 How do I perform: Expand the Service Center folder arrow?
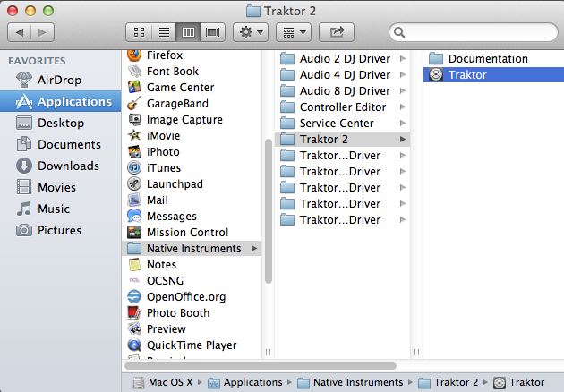403,124
